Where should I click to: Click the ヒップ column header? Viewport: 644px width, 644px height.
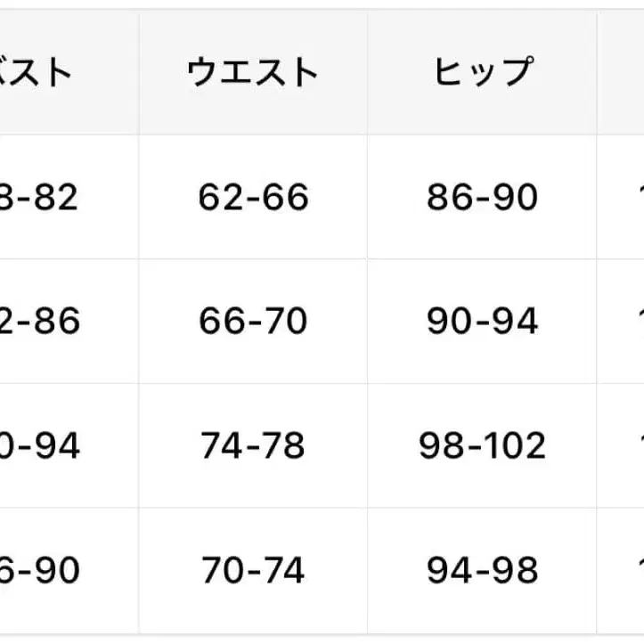pyautogui.click(x=482, y=72)
